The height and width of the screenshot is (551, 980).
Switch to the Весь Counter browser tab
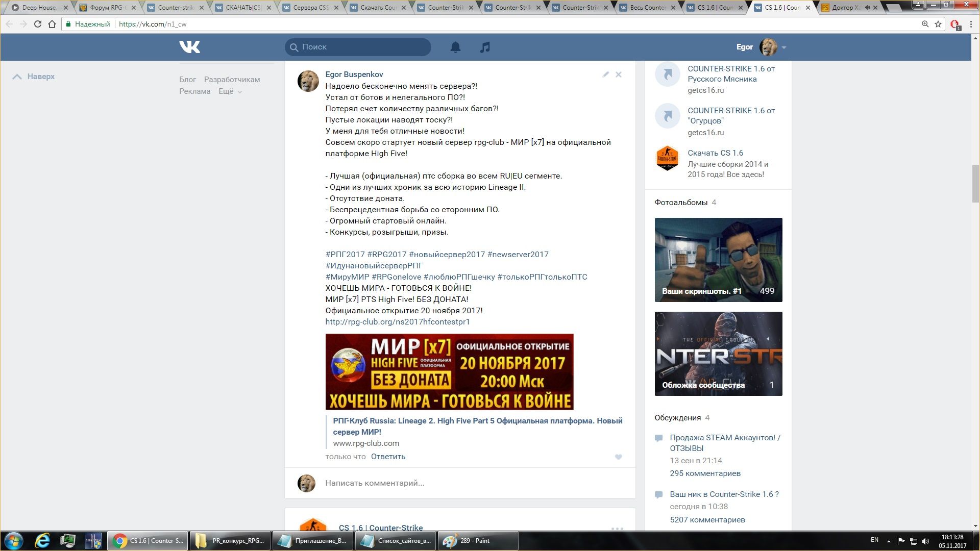[x=647, y=8]
